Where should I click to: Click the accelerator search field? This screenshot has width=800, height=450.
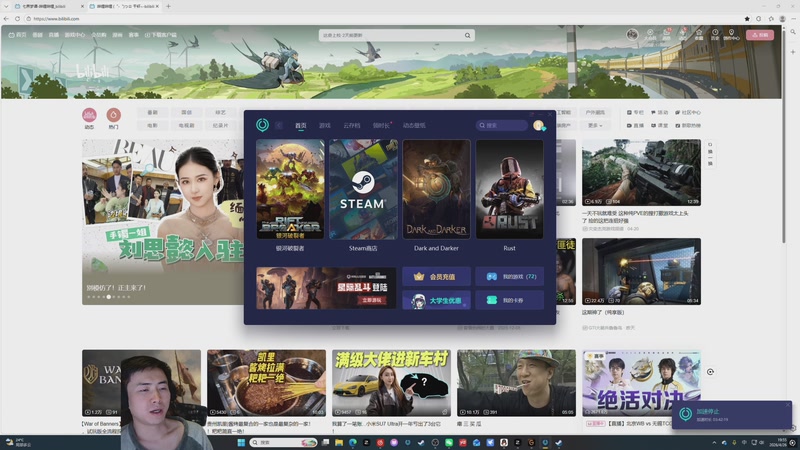click(x=502, y=125)
